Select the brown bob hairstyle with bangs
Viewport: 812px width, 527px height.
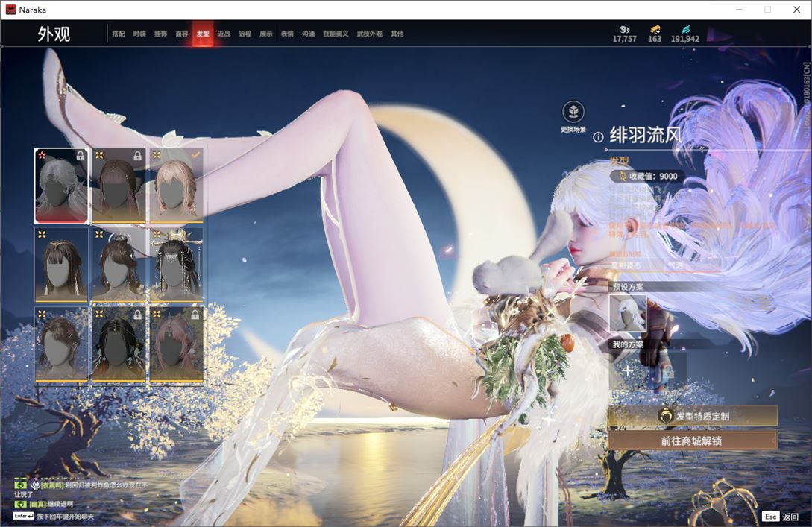point(61,265)
